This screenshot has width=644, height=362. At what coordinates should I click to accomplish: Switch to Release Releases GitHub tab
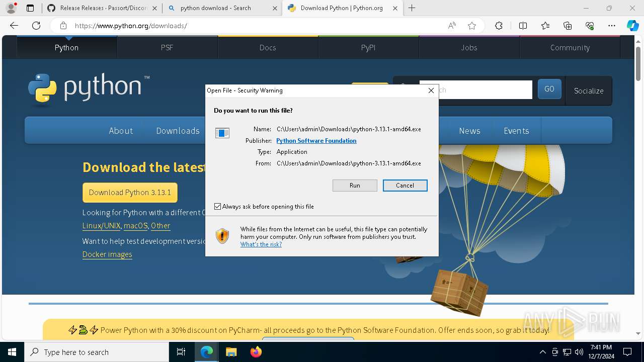(x=99, y=8)
